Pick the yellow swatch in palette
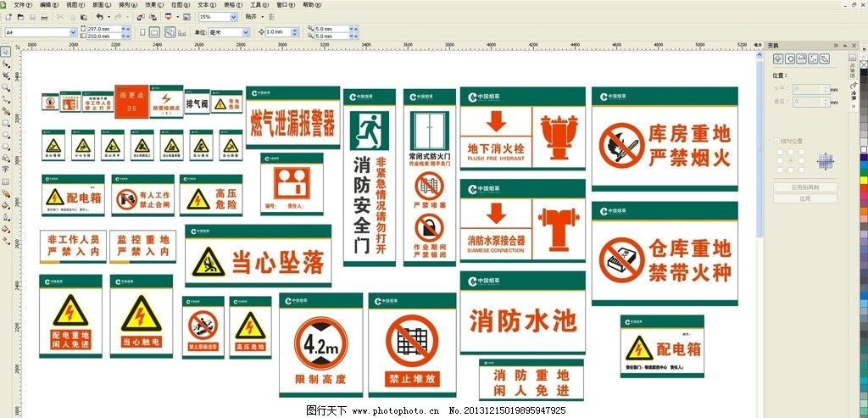 click(x=864, y=180)
